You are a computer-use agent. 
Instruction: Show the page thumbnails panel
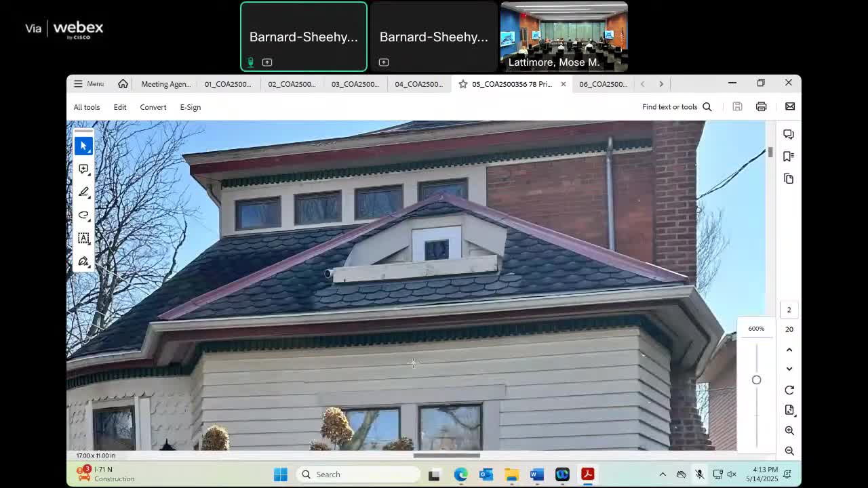coord(789,179)
